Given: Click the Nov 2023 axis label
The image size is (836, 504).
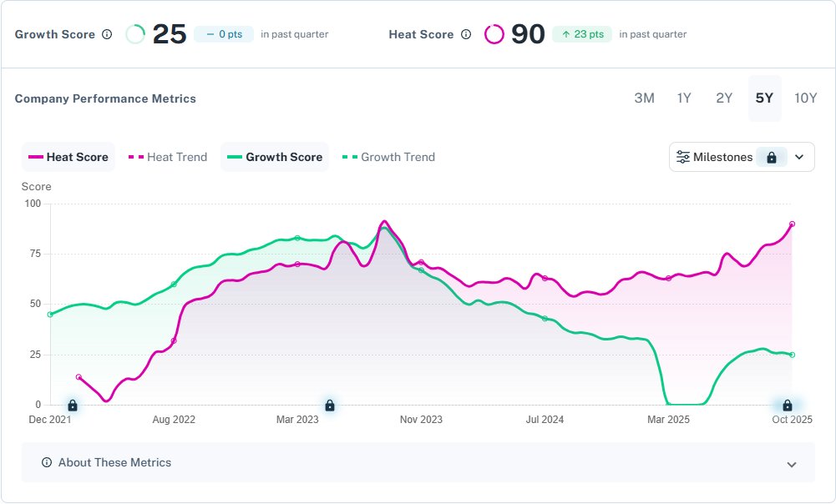Looking at the screenshot, I should click(421, 420).
